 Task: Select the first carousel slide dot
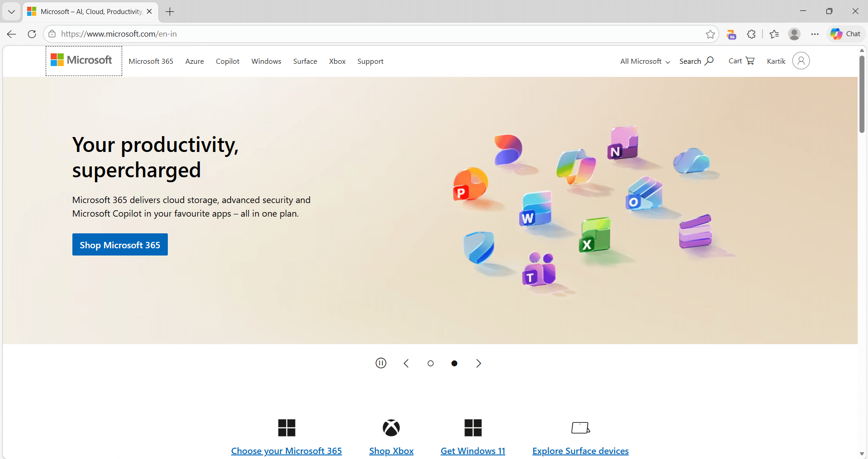431,363
